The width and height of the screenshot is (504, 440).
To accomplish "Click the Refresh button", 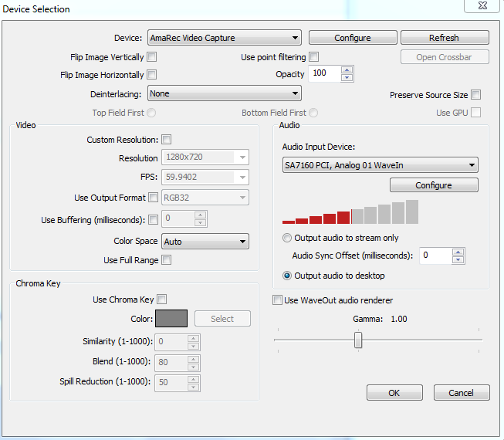I will [445, 38].
